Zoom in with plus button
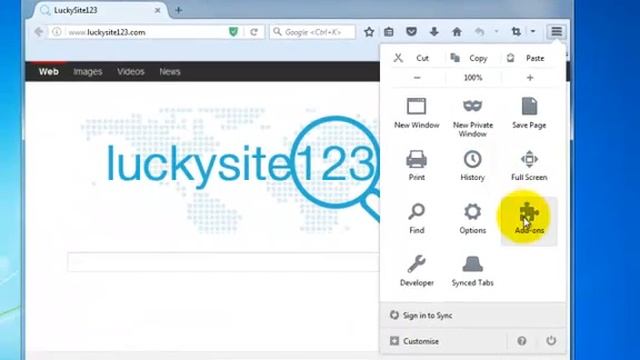This screenshot has height=360, width=640. tap(530, 78)
